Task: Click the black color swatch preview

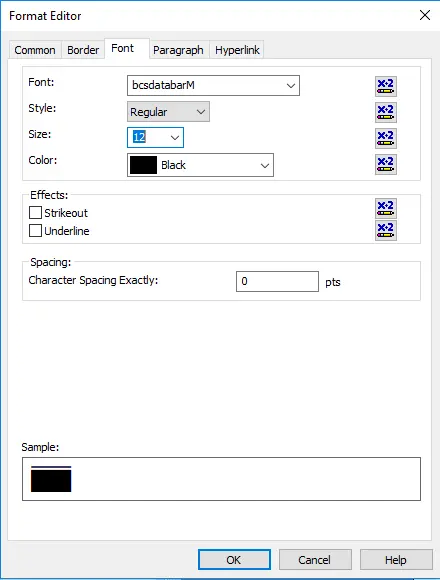Action: pos(143,165)
